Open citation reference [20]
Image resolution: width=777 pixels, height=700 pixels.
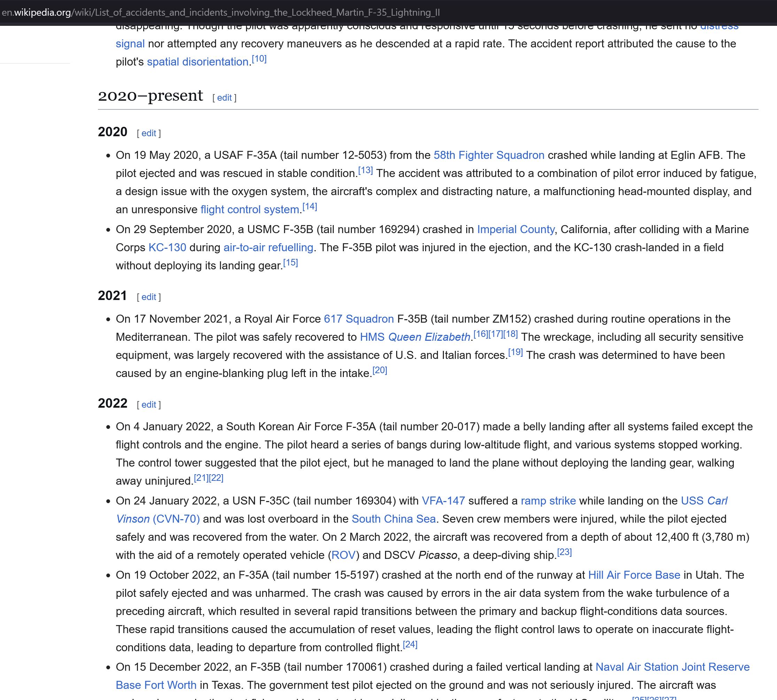click(x=380, y=370)
